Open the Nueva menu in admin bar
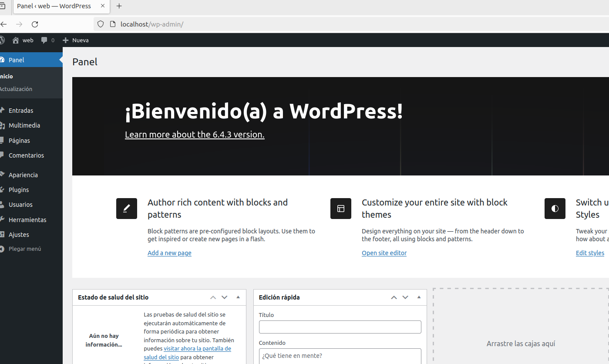609x364 pixels. tap(76, 40)
